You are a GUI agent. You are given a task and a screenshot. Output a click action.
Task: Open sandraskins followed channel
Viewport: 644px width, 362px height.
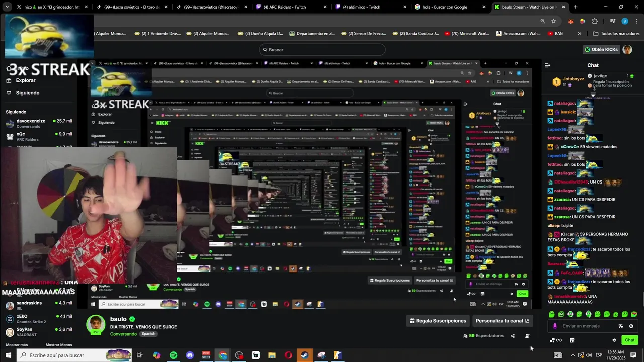click(x=39, y=305)
